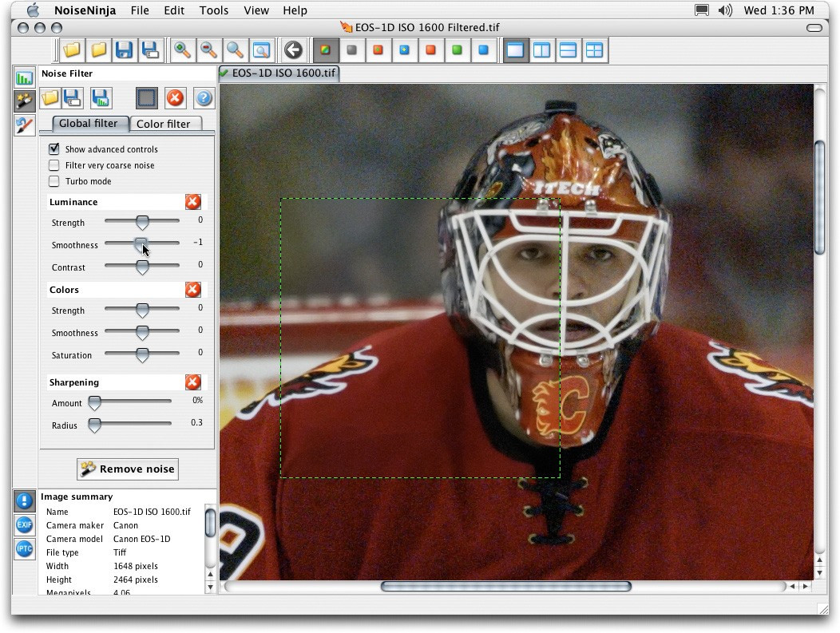This screenshot has width=840, height=633.
Task: Click the back arrow toolbar icon
Action: [293, 50]
